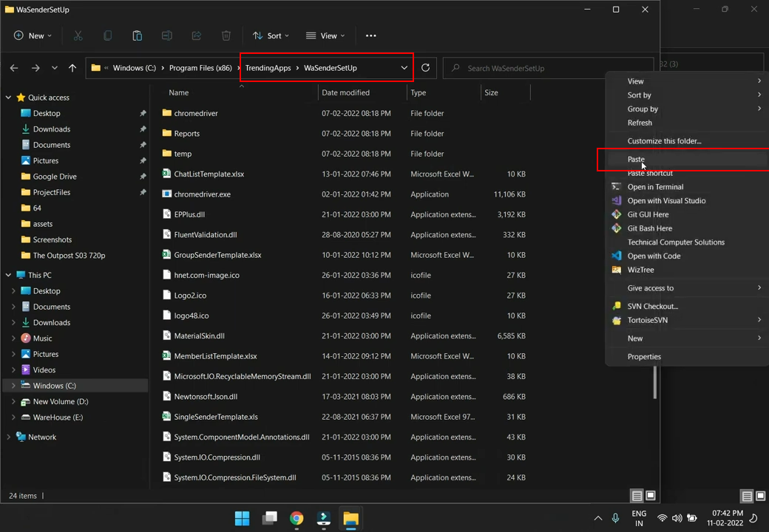Click the Cut icon in the toolbar
This screenshot has height=532, width=769.
(78, 35)
